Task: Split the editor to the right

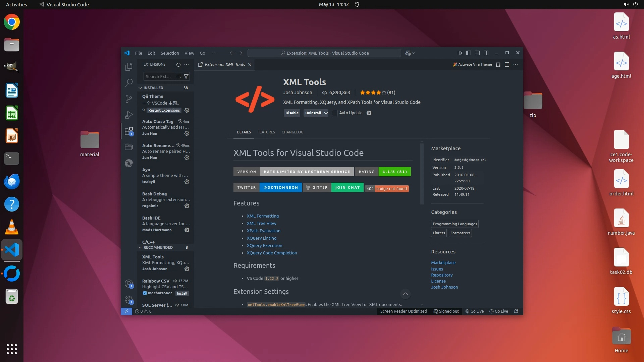Action: (x=507, y=64)
